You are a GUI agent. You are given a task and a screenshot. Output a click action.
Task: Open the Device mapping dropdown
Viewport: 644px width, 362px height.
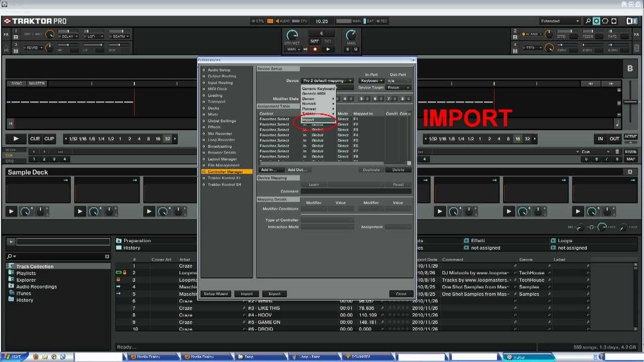tap(328, 80)
